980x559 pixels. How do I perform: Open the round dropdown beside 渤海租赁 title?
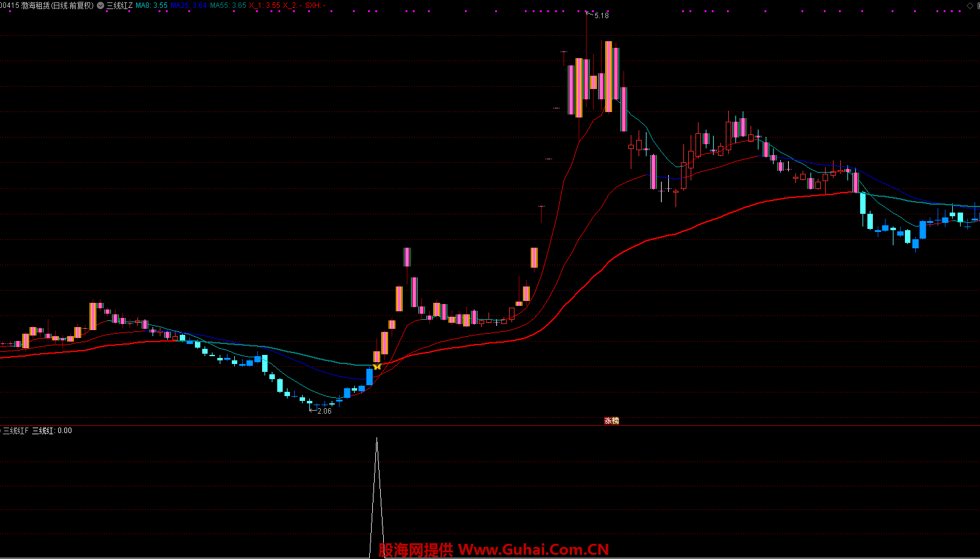click(100, 5)
